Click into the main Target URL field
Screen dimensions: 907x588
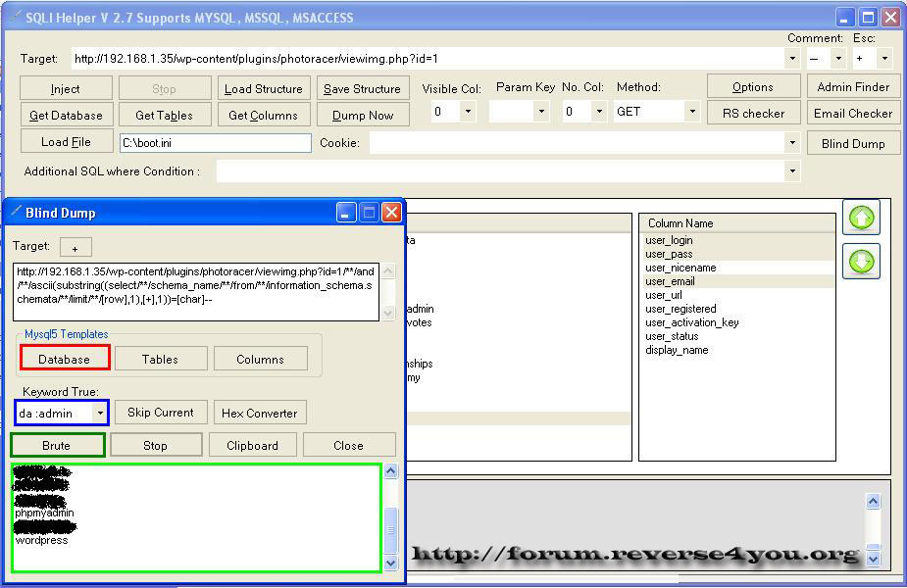(x=428, y=59)
